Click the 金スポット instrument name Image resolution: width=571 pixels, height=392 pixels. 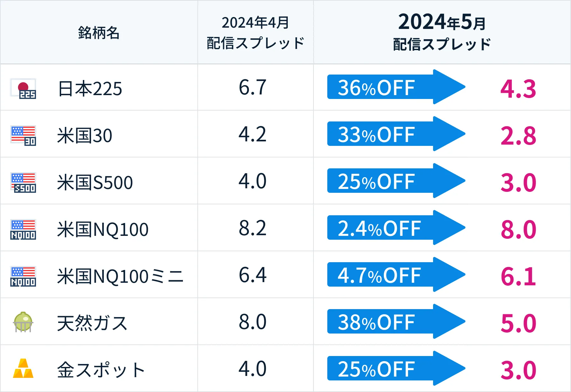pyautogui.click(x=101, y=370)
